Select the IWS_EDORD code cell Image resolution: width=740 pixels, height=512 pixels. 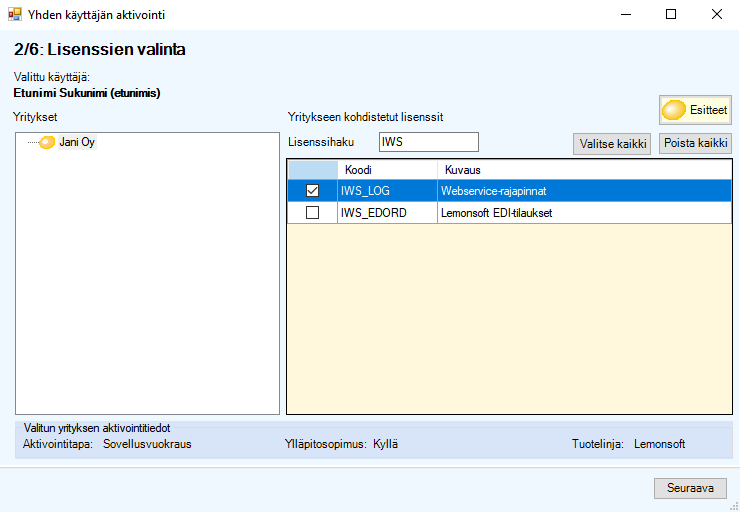tap(387, 213)
